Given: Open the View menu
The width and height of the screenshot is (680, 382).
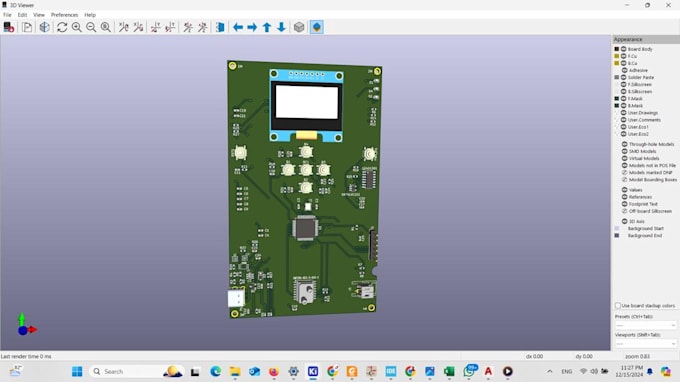Looking at the screenshot, I should coord(39,15).
